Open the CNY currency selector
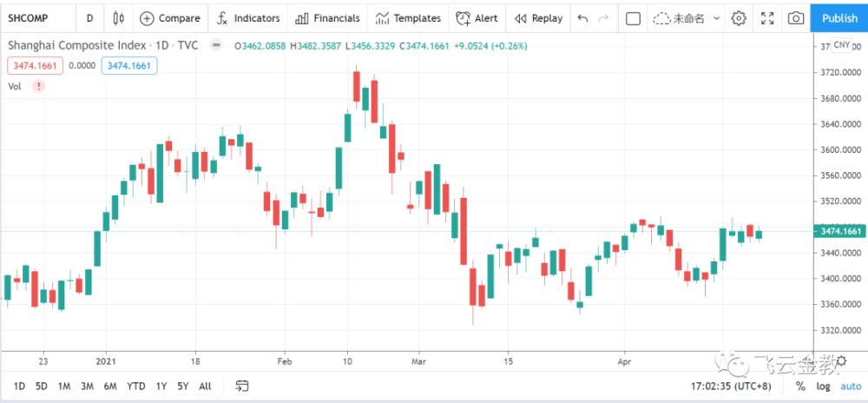The image size is (868, 403). (840, 47)
